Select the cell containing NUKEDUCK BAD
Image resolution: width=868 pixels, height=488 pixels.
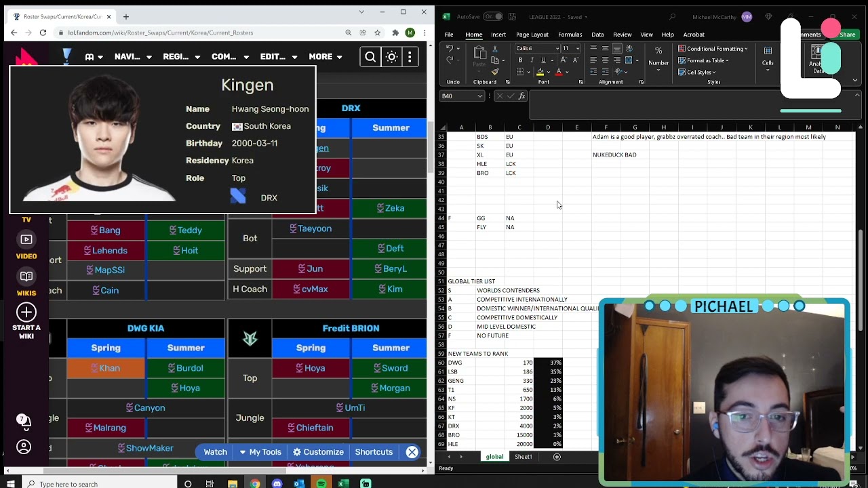tap(614, 155)
